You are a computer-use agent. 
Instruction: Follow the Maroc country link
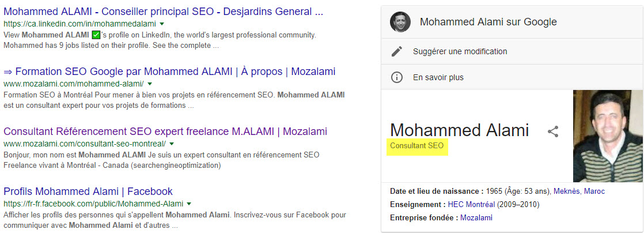594,191
